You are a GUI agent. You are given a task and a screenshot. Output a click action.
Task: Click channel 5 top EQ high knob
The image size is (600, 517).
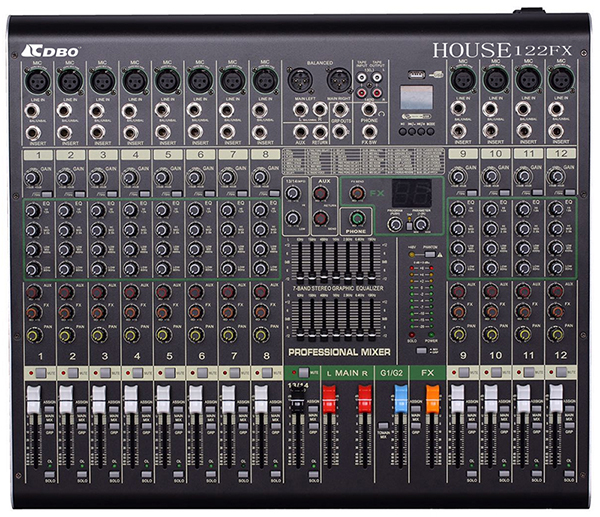click(x=163, y=210)
